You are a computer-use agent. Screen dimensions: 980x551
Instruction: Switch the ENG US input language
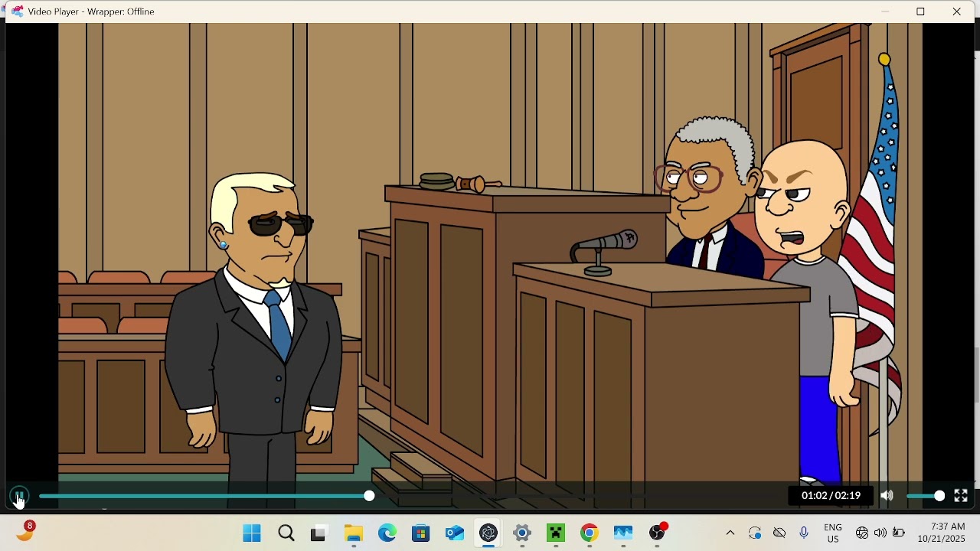(833, 533)
